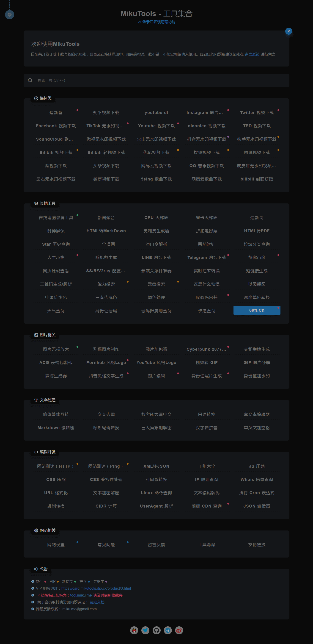Screen dimensions: 313x644
Task: Open the GitHub social icon
Action: coord(157,630)
